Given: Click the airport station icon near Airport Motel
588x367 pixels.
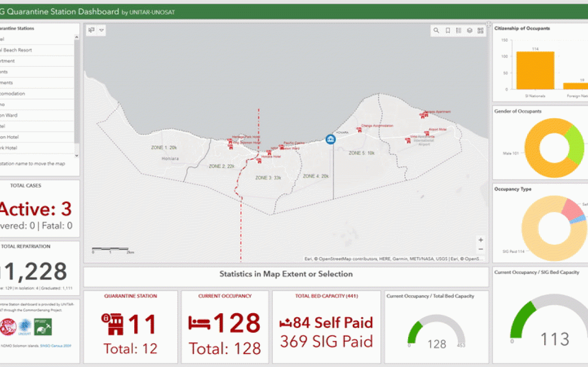Looking at the screenshot, I should pyautogui.click(x=427, y=133).
